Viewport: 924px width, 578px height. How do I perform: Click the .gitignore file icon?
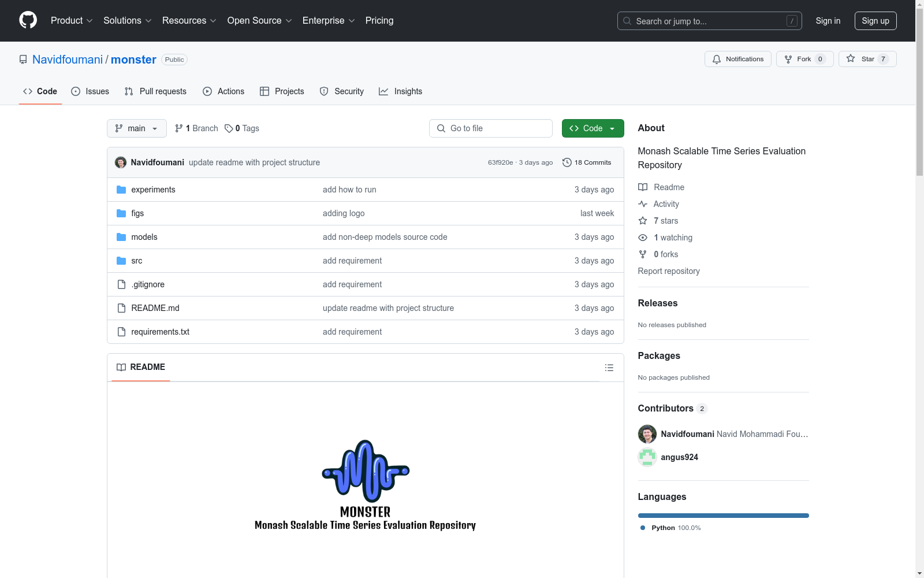(121, 284)
